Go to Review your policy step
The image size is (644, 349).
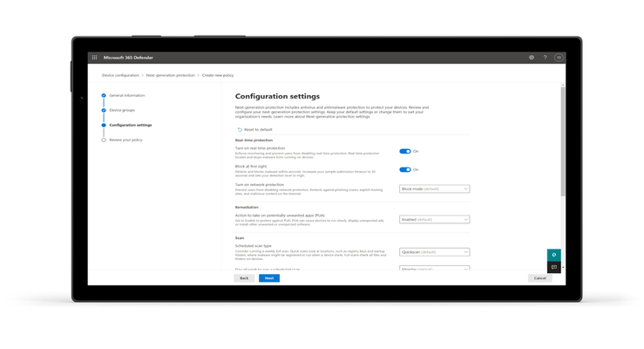point(125,140)
